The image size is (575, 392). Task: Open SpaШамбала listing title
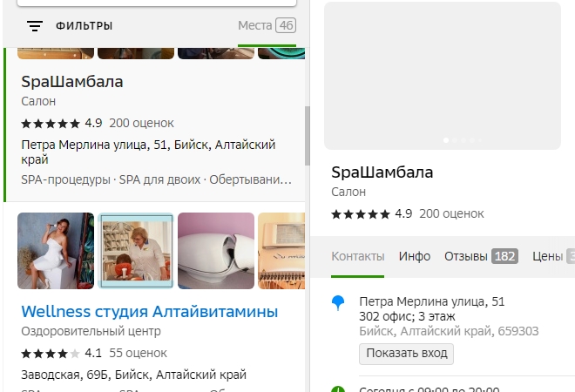click(72, 82)
